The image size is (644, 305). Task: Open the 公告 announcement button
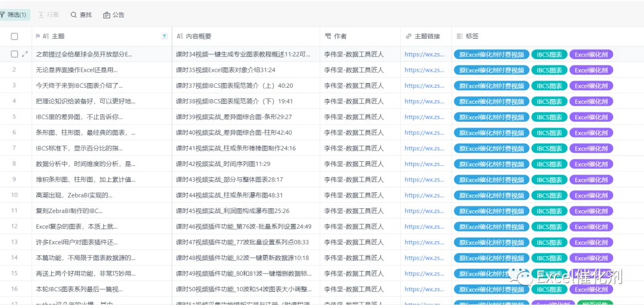pos(114,15)
